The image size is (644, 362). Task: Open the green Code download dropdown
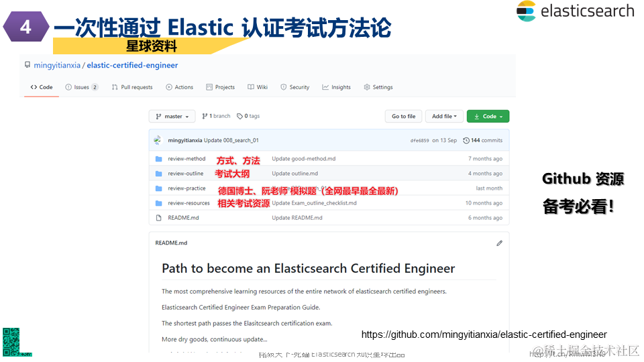[488, 116]
